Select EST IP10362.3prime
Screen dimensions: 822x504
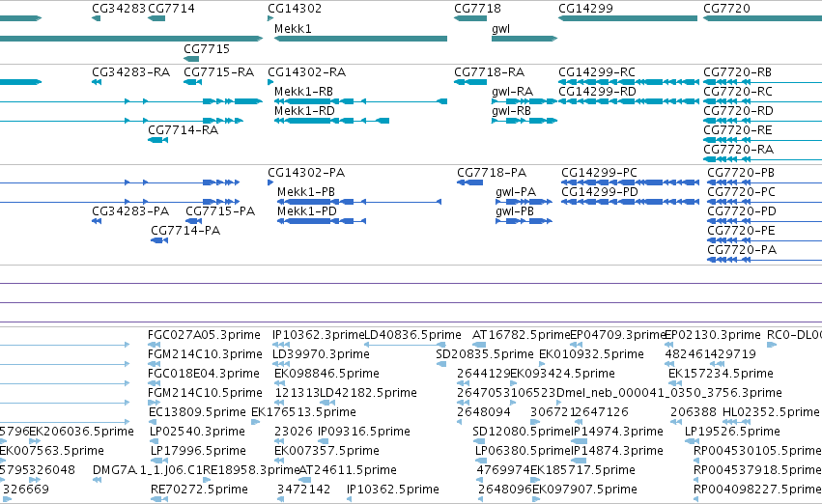[318, 335]
